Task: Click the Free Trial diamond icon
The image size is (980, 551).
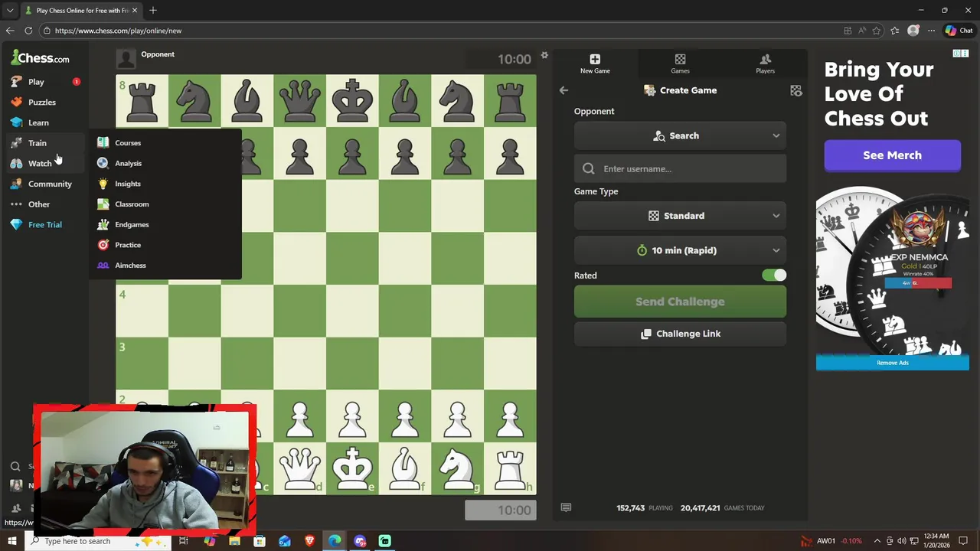Action: click(16, 224)
